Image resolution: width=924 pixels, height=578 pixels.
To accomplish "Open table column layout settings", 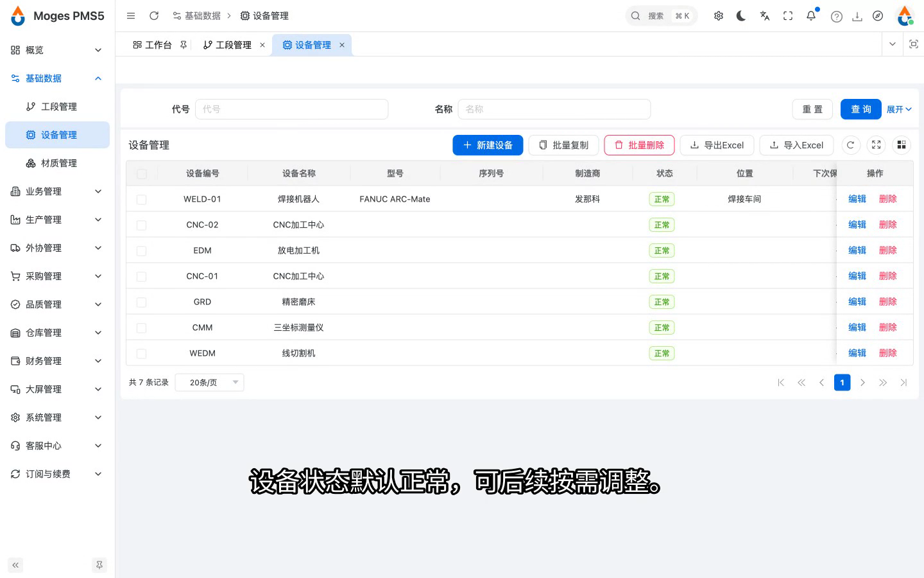I will (x=902, y=145).
